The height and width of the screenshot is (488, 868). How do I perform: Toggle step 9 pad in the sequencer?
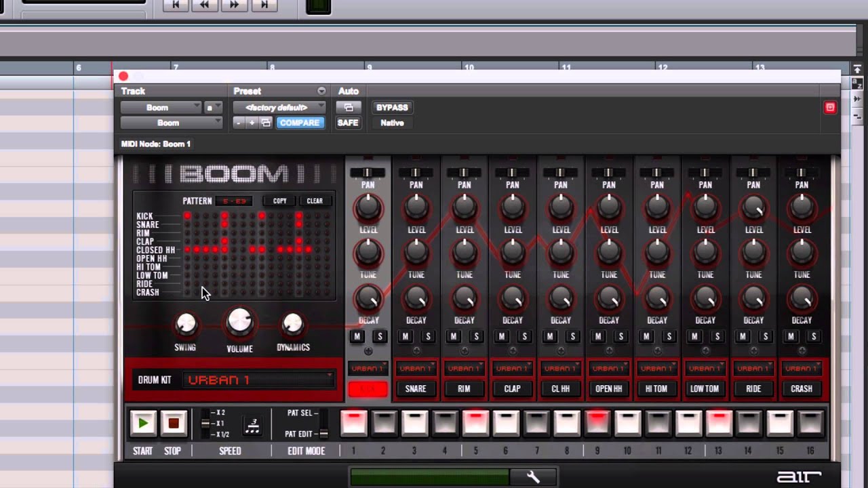[x=597, y=423]
